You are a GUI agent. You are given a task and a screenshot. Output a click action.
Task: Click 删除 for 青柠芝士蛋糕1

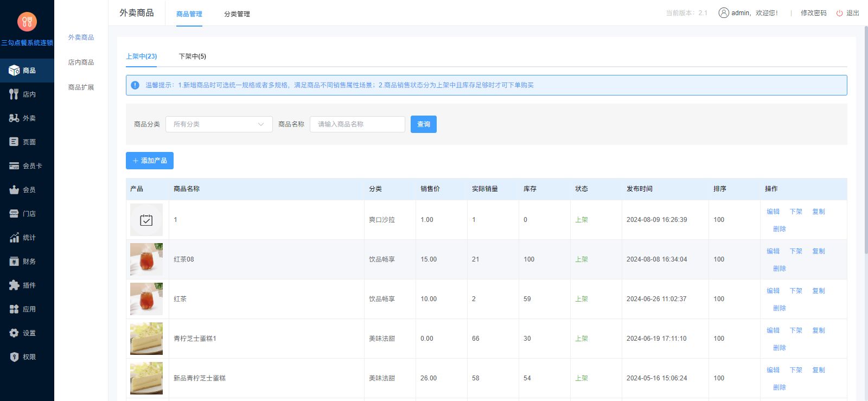(x=780, y=348)
